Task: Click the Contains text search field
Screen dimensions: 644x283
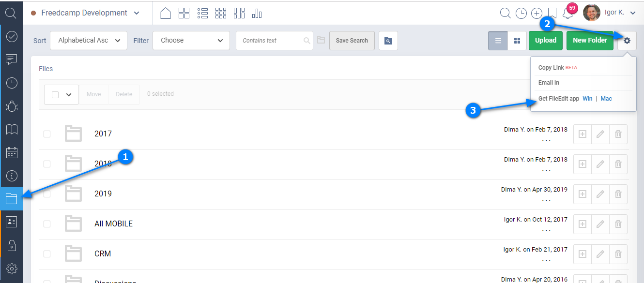Action: tap(271, 41)
